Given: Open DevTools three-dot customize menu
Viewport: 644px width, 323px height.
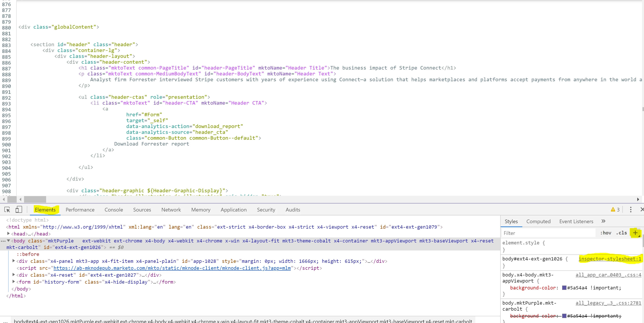Looking at the screenshot, I should coord(631,210).
